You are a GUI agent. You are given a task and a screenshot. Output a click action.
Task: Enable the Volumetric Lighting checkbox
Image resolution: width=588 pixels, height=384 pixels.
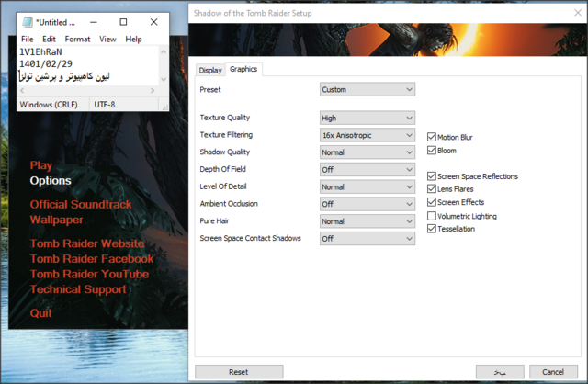pyautogui.click(x=432, y=216)
